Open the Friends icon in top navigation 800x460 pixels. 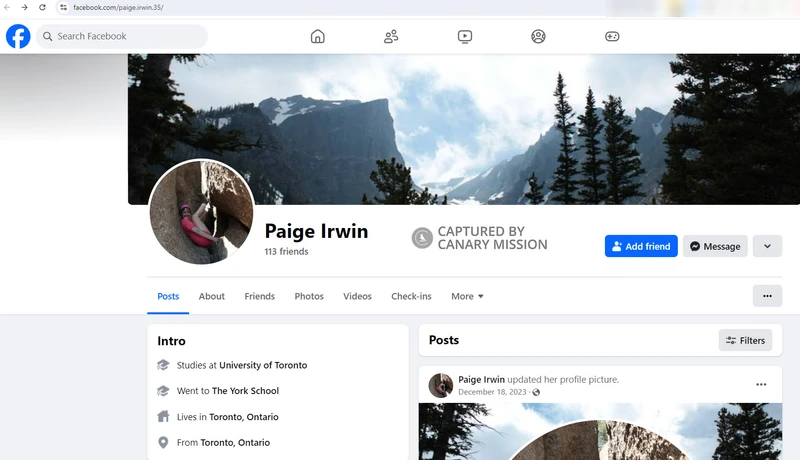[x=391, y=36]
